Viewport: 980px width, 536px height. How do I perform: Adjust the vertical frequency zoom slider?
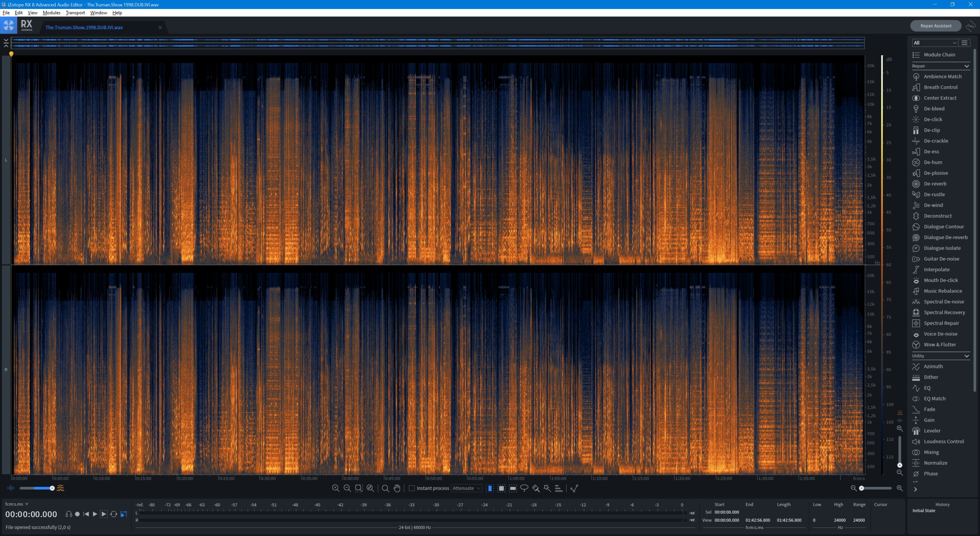[900, 452]
